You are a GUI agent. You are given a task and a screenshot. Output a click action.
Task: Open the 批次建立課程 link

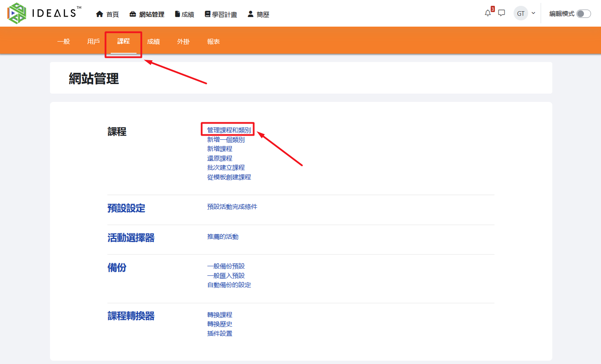226,168
